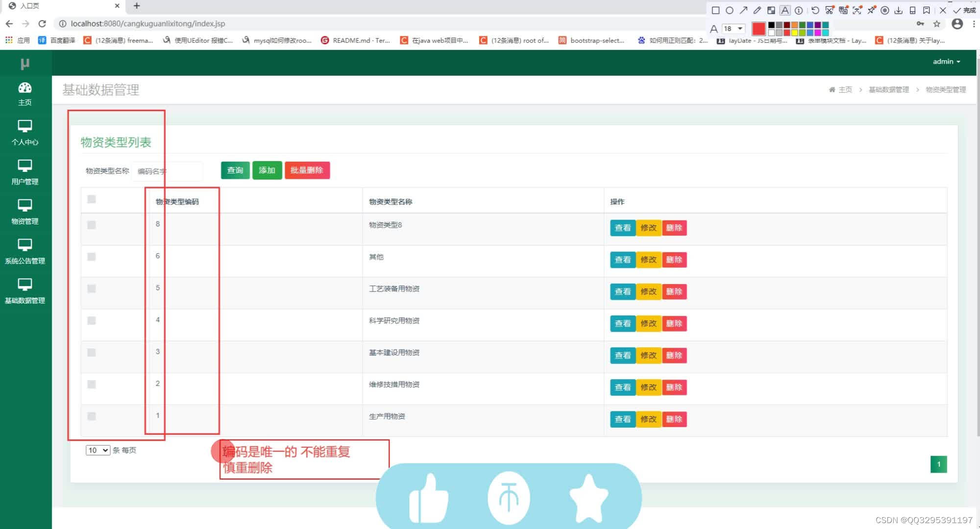Click the red 批量删除 button

click(x=307, y=170)
